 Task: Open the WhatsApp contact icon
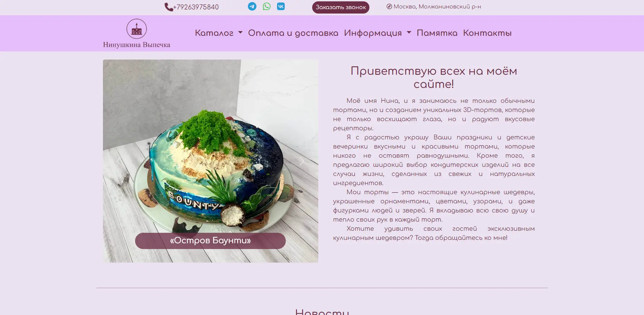tap(266, 6)
